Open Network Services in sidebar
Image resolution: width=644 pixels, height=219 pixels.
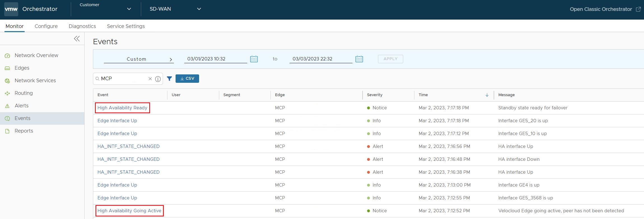click(x=35, y=81)
